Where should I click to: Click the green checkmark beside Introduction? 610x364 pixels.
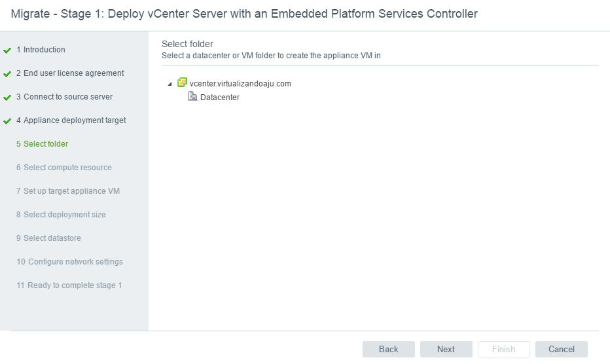pos(7,50)
